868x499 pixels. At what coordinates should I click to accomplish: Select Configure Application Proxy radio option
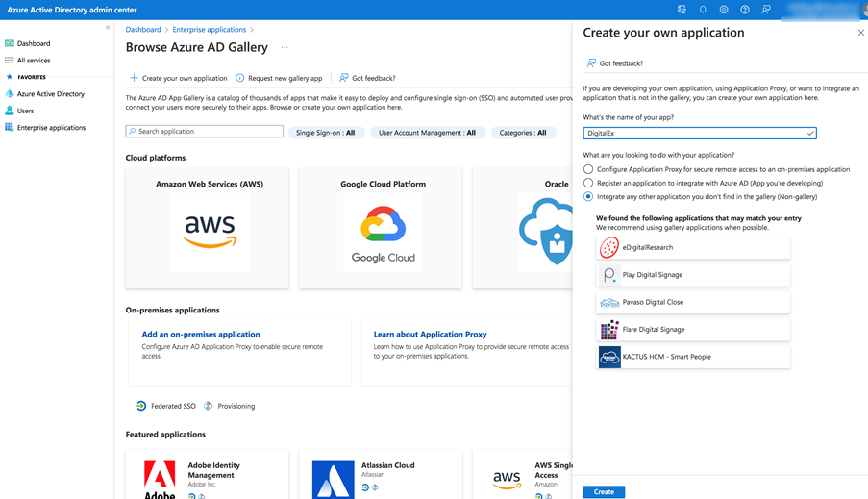coord(588,169)
